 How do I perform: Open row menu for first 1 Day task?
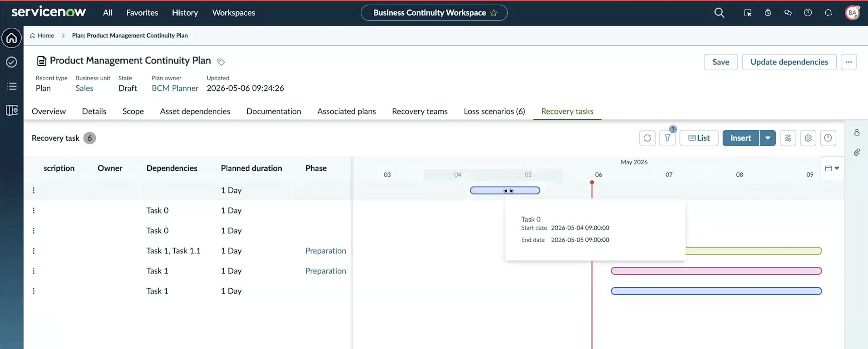[x=34, y=190]
